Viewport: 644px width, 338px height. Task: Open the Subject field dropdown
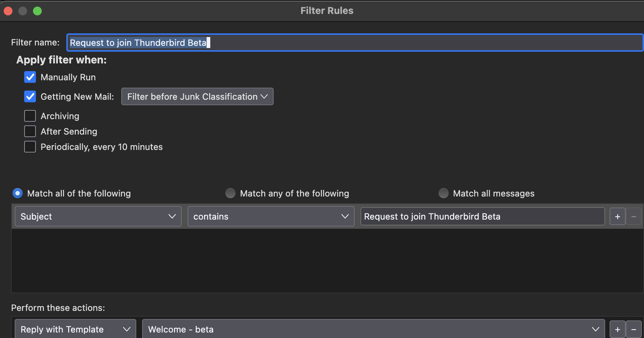pos(98,217)
